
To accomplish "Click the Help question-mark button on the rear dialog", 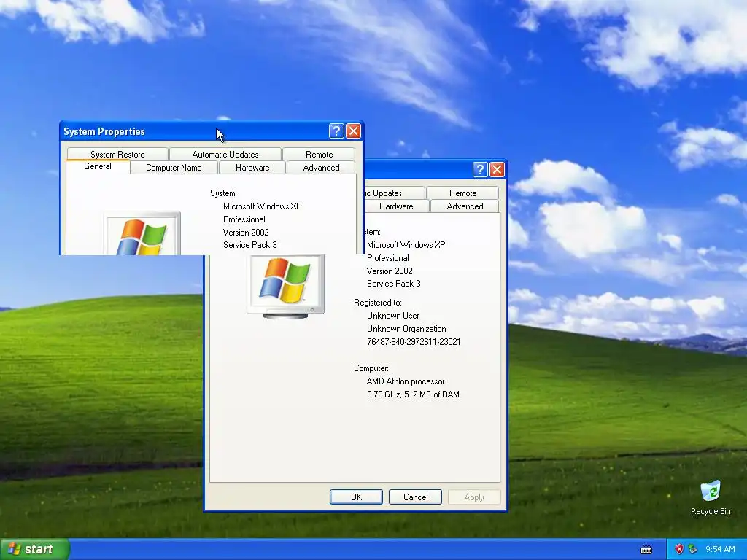I will click(x=480, y=169).
